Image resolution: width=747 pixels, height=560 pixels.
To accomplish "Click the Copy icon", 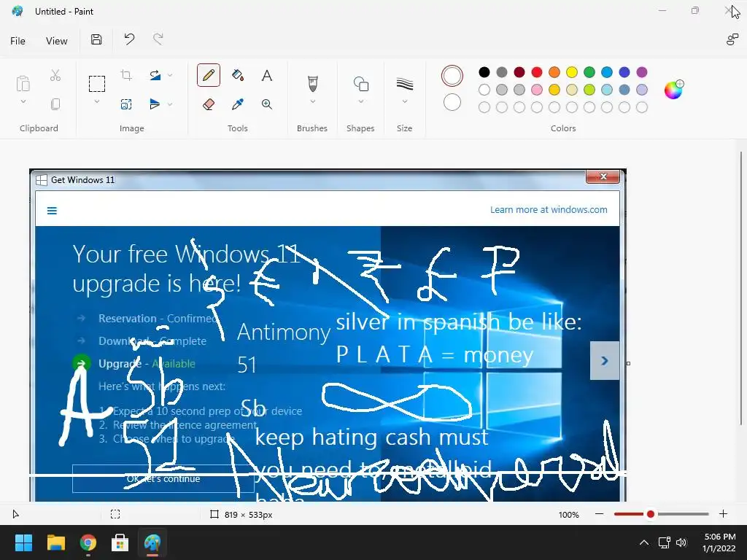I will click(x=55, y=104).
